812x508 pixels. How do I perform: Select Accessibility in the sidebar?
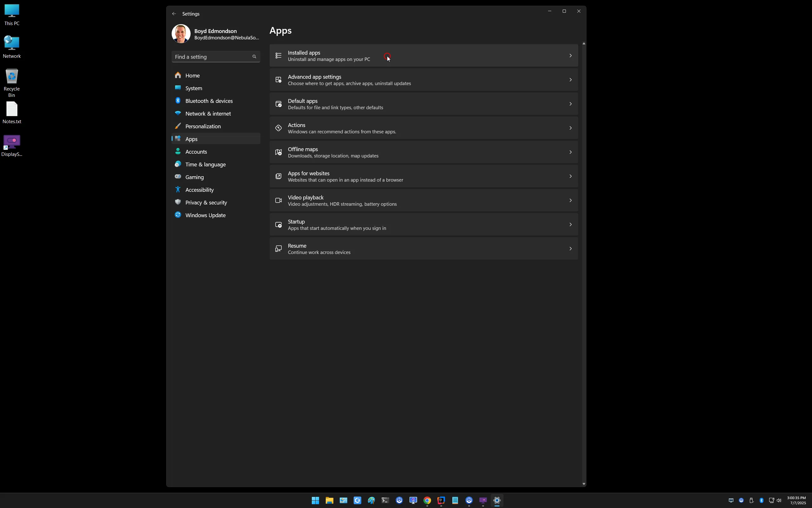pos(216,190)
